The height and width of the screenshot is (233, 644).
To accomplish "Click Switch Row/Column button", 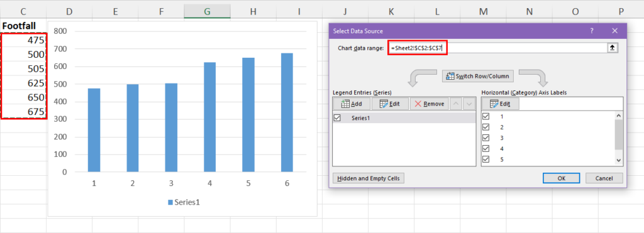I will click(478, 76).
